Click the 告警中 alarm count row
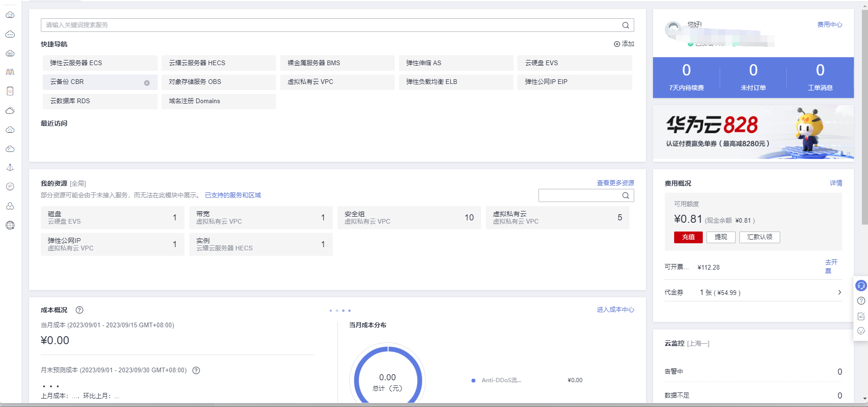The height and width of the screenshot is (407, 868). coord(753,372)
